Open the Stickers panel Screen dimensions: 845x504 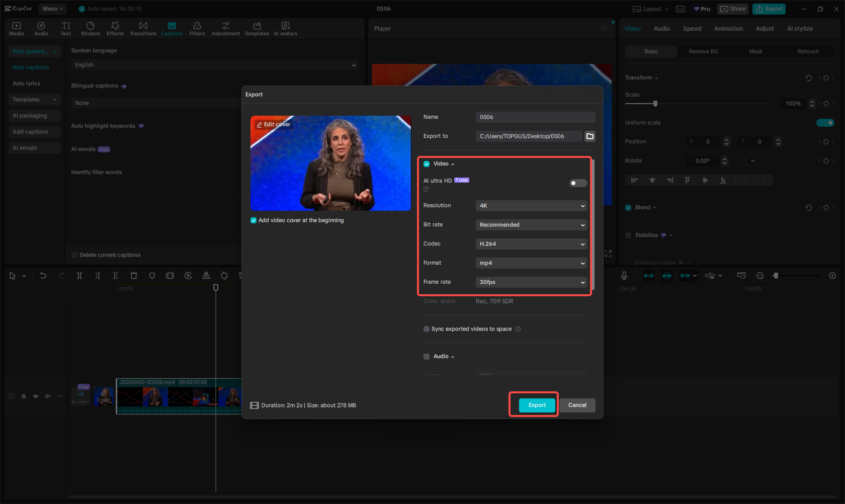(90, 28)
